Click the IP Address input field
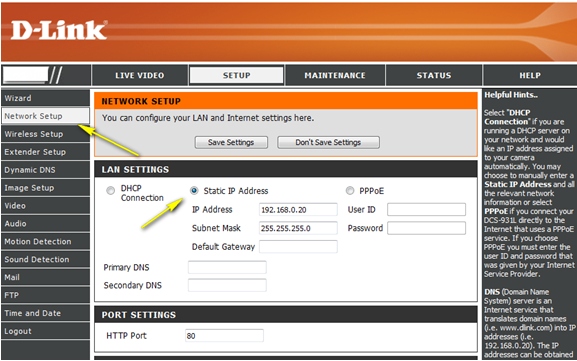The image size is (577, 361). (x=298, y=210)
